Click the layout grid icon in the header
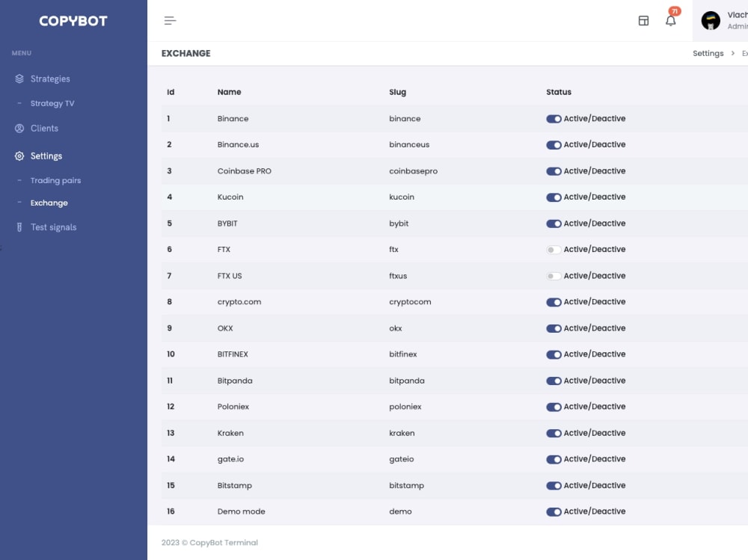Image resolution: width=748 pixels, height=560 pixels. click(x=643, y=20)
